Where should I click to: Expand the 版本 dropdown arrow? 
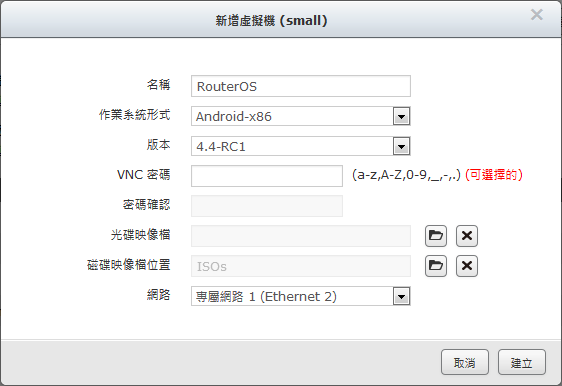coord(401,146)
